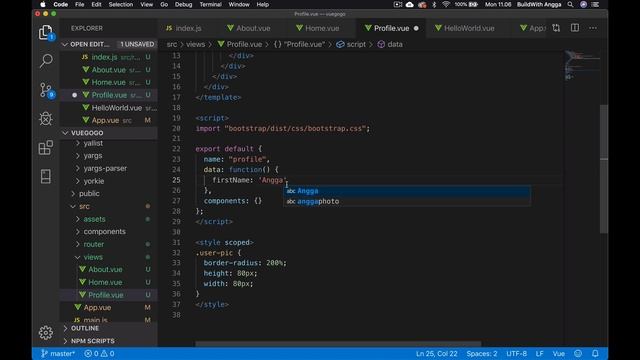This screenshot has width=640, height=360.
Task: Open the editor More Actions ellipsis
Action: click(593, 28)
